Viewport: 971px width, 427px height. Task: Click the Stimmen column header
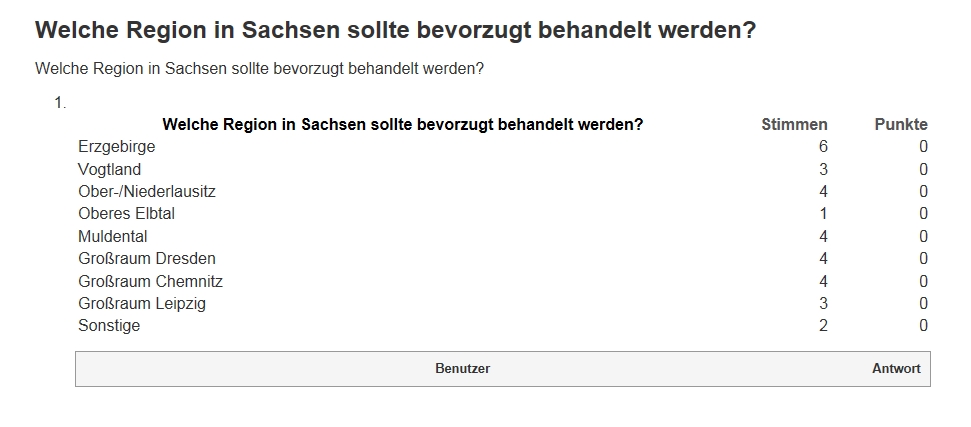tap(795, 125)
